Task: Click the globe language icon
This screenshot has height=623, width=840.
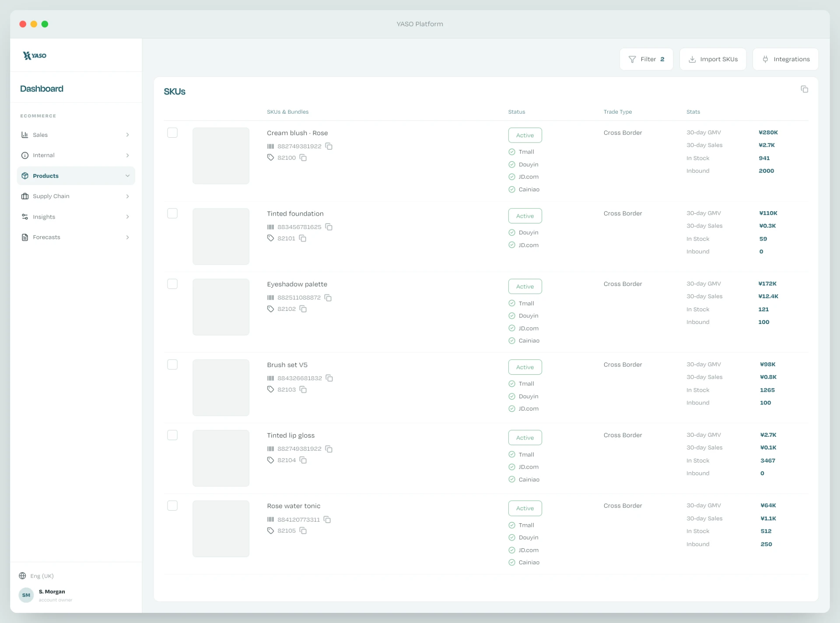Action: coord(22,576)
